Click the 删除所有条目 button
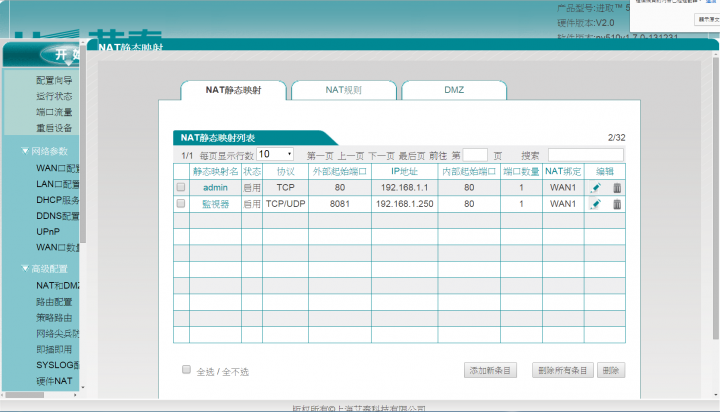720x412 pixels. pos(563,370)
